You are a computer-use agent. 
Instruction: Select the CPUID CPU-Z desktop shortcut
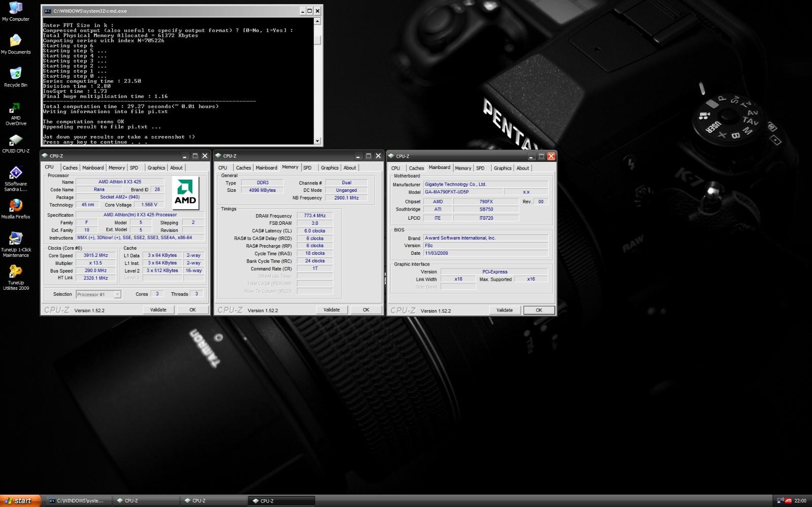pyautogui.click(x=16, y=144)
